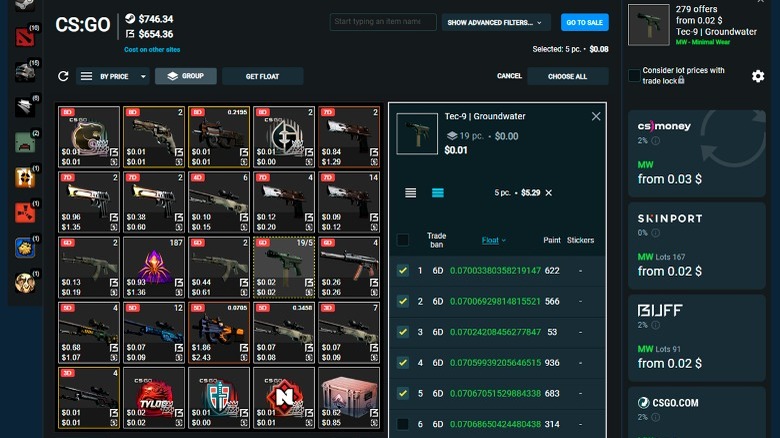
Task: Check row 6 with paint 314
Action: (402, 424)
